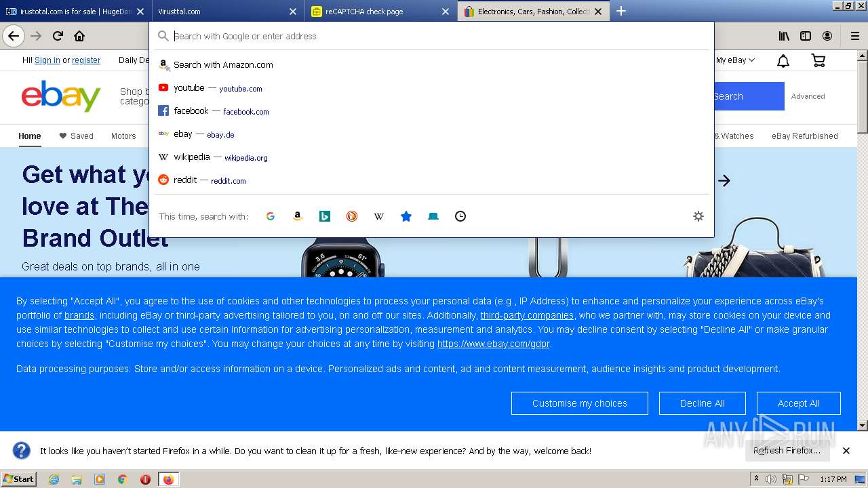This screenshot has height=488, width=868.
Task: Close the Virusttal.com tab
Action: 293,12
